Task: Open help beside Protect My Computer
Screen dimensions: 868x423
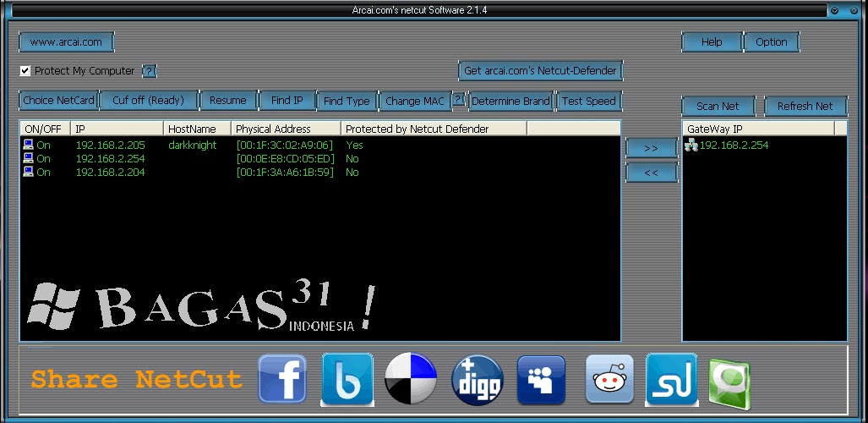Action: coord(150,71)
